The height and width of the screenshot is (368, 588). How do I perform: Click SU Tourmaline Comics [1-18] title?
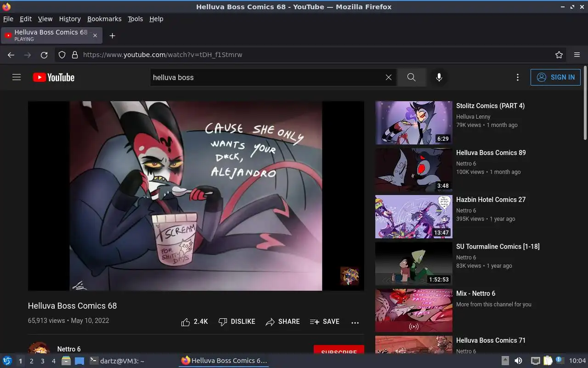pos(498,247)
